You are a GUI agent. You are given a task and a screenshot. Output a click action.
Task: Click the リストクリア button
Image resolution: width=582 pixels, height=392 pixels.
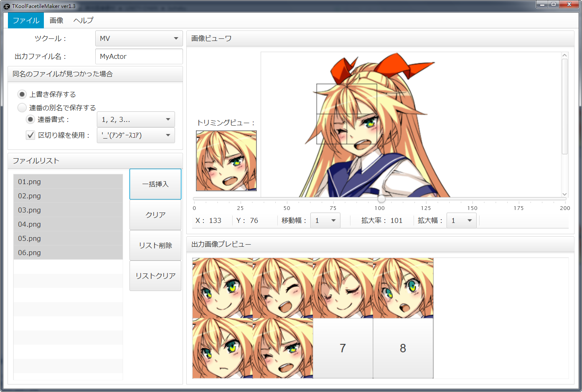click(155, 276)
